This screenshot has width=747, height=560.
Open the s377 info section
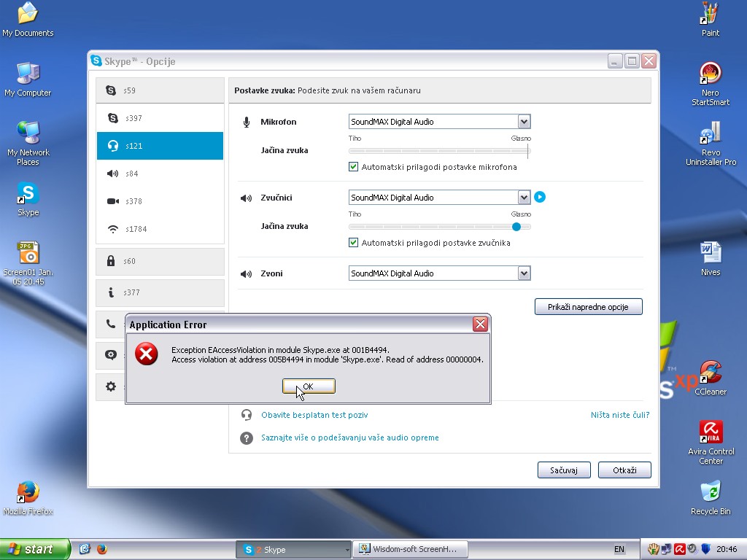click(x=160, y=292)
